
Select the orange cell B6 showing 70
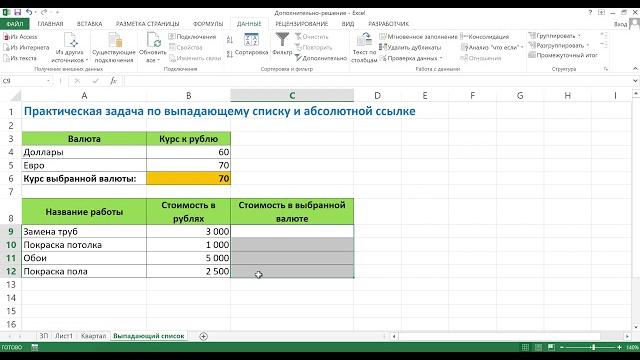[x=189, y=178]
